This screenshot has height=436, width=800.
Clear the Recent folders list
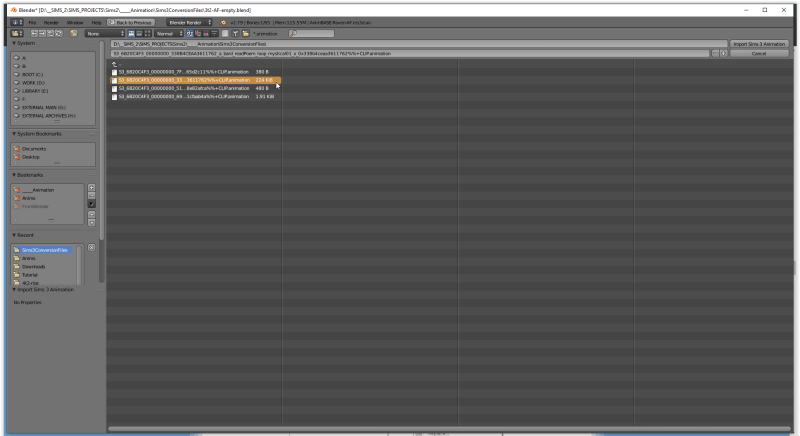pyautogui.click(x=92, y=247)
